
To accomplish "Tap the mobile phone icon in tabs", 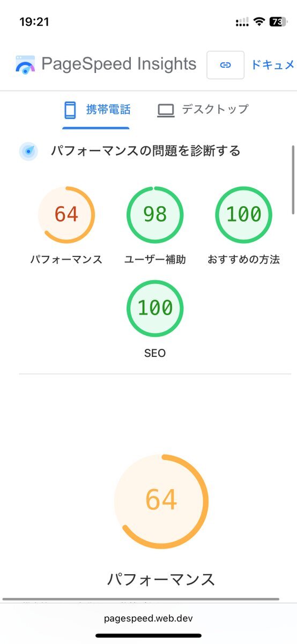I will coord(70,110).
